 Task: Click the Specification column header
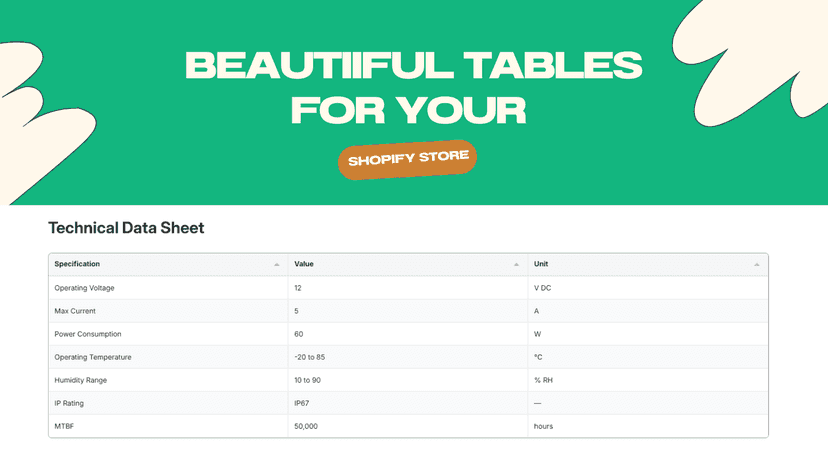pyautogui.click(x=168, y=264)
